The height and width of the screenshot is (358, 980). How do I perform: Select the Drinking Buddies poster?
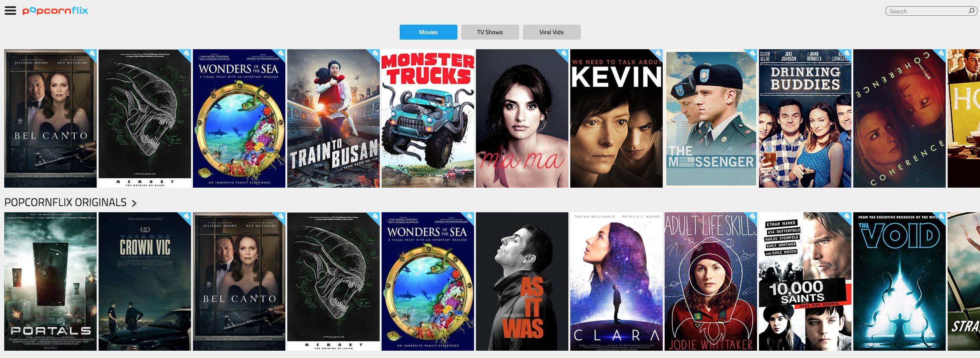805,118
